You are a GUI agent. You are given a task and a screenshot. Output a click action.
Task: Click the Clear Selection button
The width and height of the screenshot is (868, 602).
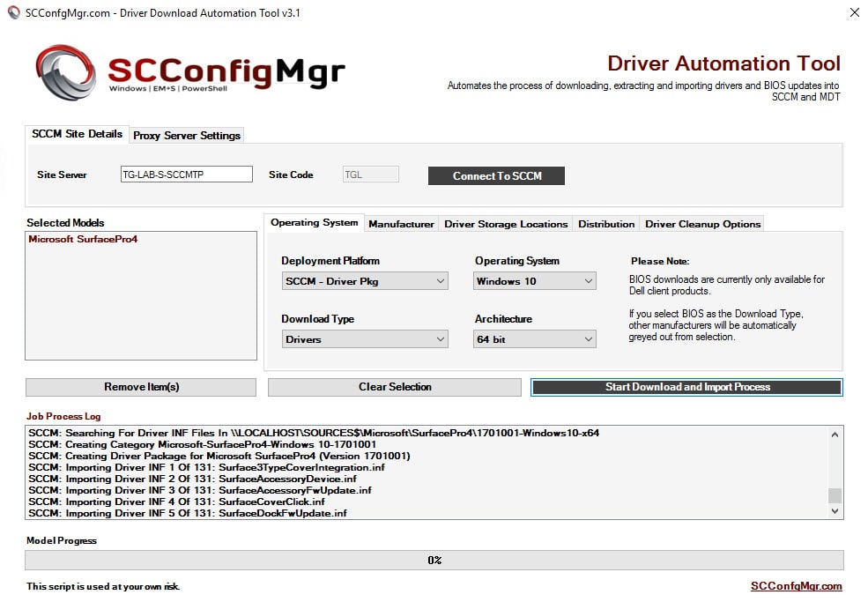click(x=395, y=387)
